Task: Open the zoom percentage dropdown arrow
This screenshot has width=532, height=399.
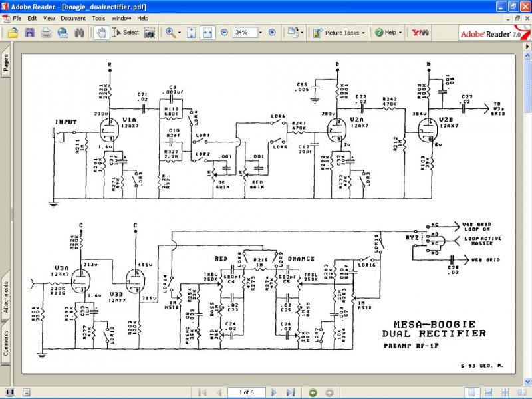Action: [x=260, y=33]
